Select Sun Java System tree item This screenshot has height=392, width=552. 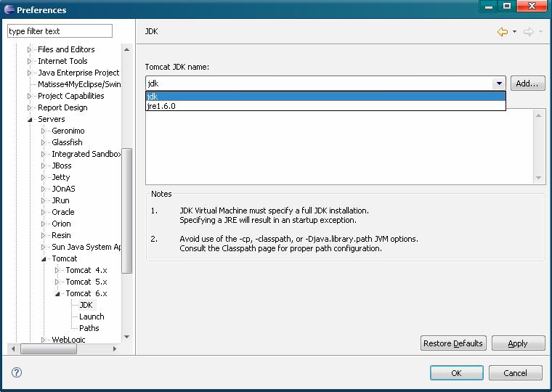tap(86, 247)
